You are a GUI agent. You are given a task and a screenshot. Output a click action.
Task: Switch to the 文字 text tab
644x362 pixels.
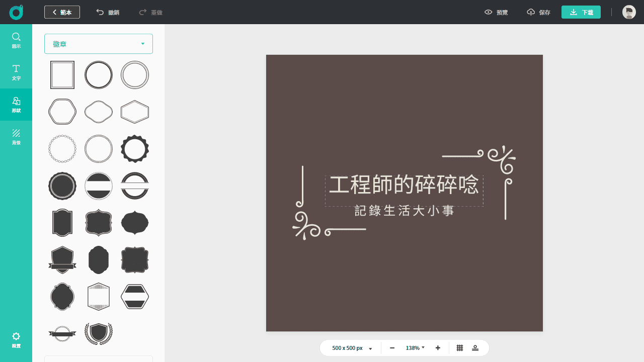(x=16, y=72)
